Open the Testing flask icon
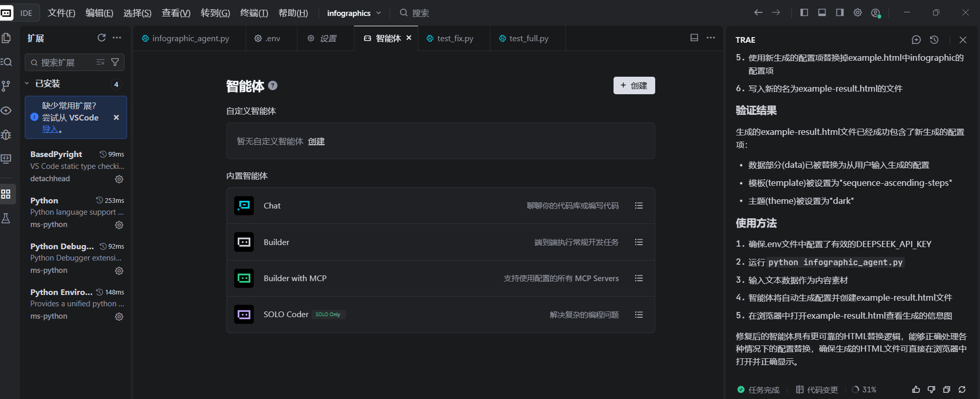The image size is (980, 399). 6,218
